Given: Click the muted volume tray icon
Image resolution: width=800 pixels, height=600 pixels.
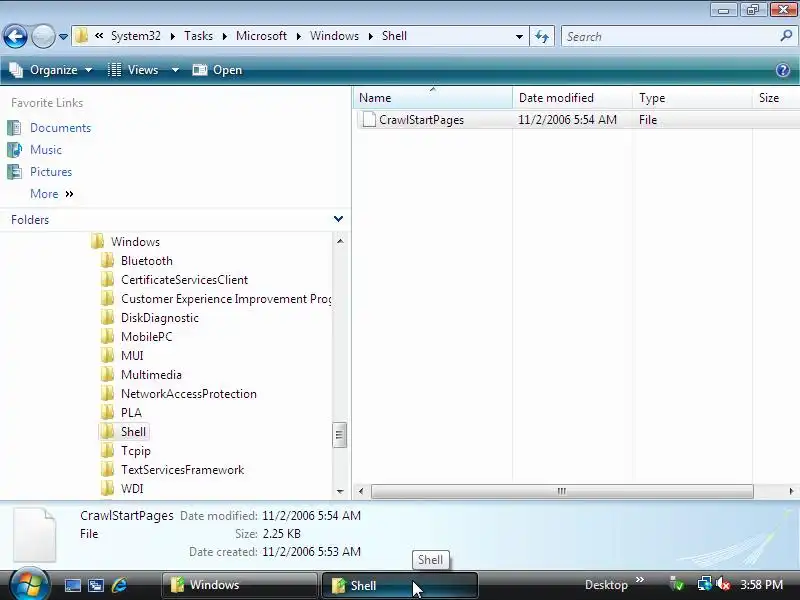Looking at the screenshot, I should pos(722,584).
